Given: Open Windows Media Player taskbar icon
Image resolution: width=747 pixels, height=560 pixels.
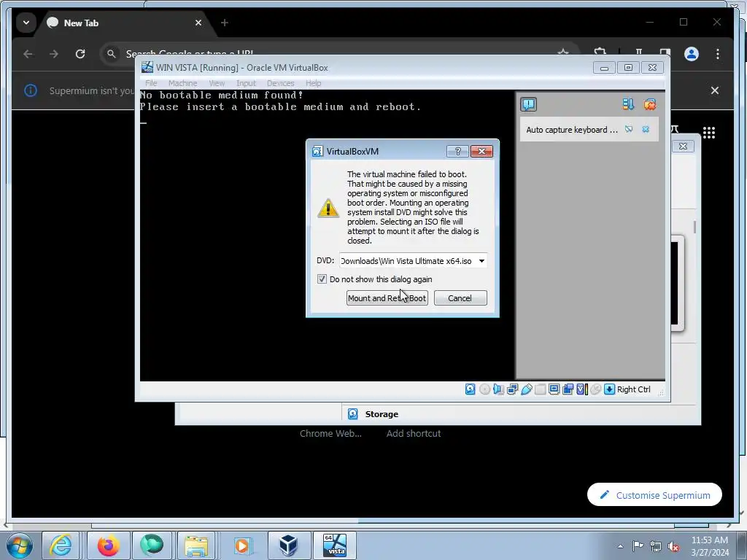Looking at the screenshot, I should pyautogui.click(x=242, y=545).
